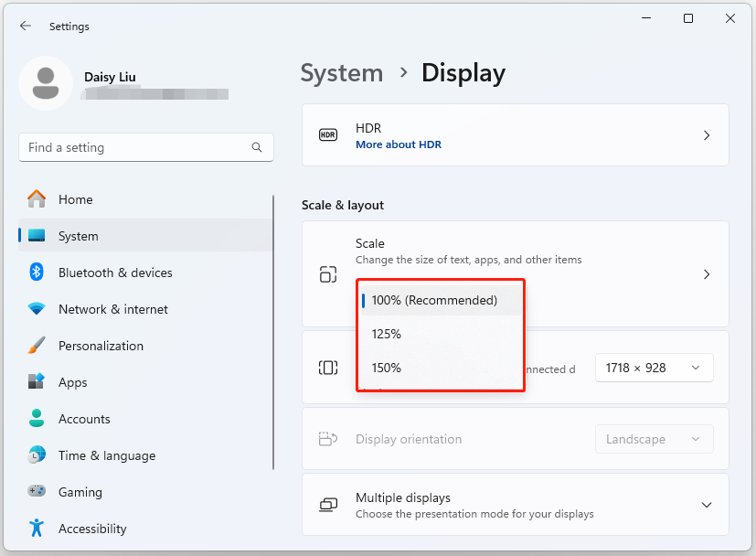Go to Home in the sidebar
The height and width of the screenshot is (556, 756).
click(75, 199)
